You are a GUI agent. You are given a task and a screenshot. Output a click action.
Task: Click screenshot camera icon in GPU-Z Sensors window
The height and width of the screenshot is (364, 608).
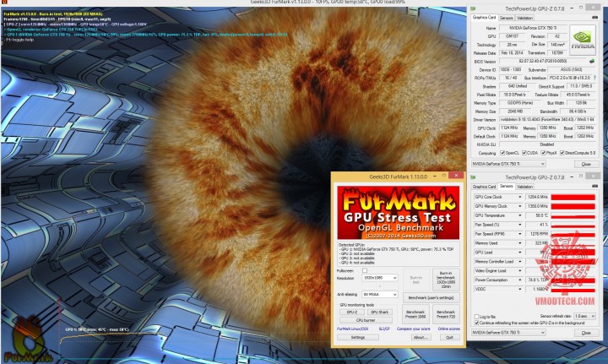coord(594,187)
